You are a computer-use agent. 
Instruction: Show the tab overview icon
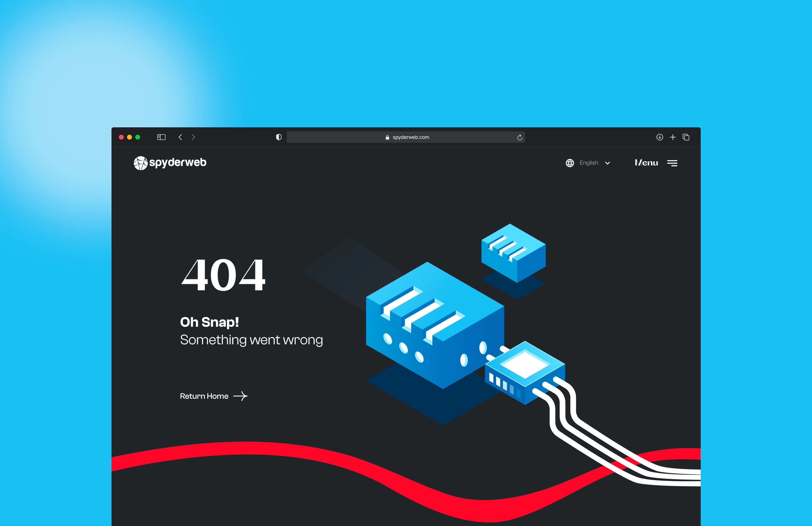pyautogui.click(x=686, y=137)
